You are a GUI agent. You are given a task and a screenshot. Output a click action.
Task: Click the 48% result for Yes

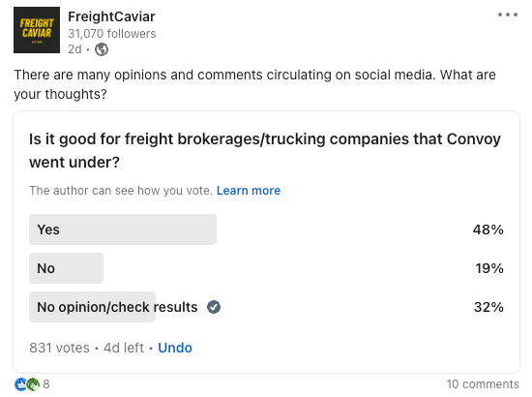(x=488, y=229)
